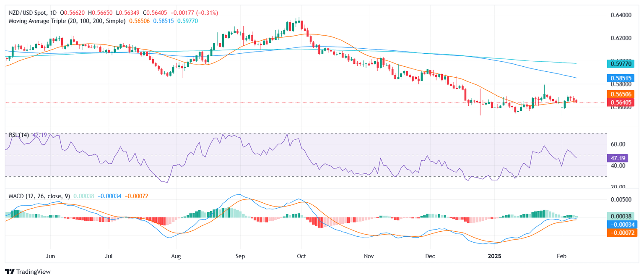
Task: Click the Jun label on time axis
Action: tap(50, 255)
